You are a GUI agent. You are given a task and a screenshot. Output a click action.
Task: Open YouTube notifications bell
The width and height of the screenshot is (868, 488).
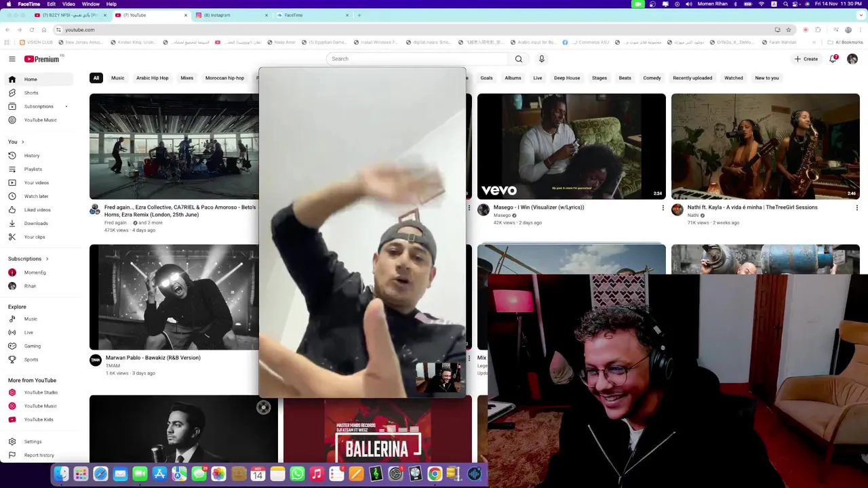click(x=833, y=59)
